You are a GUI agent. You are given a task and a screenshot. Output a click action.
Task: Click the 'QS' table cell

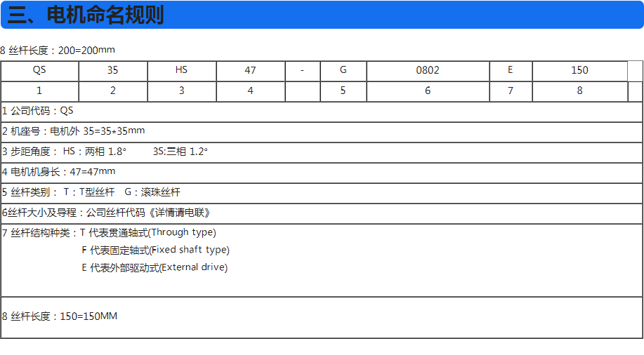[x=39, y=71]
